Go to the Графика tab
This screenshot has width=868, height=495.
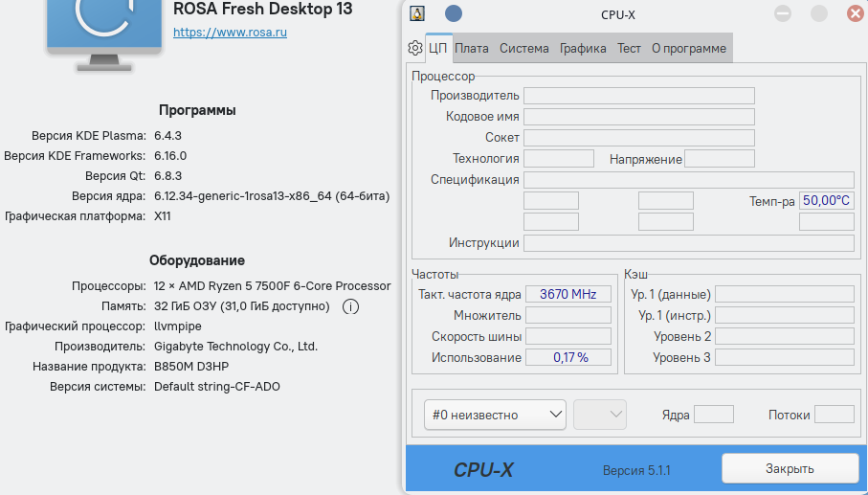(583, 49)
